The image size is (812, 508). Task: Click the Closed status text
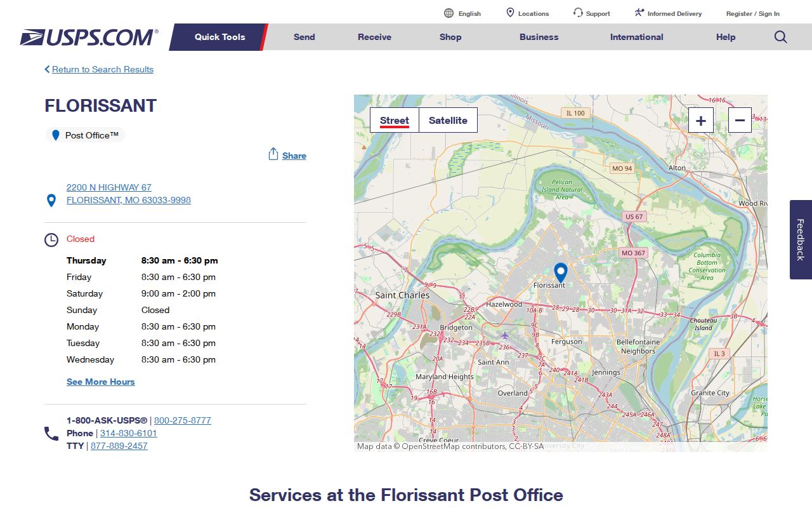pyautogui.click(x=81, y=239)
